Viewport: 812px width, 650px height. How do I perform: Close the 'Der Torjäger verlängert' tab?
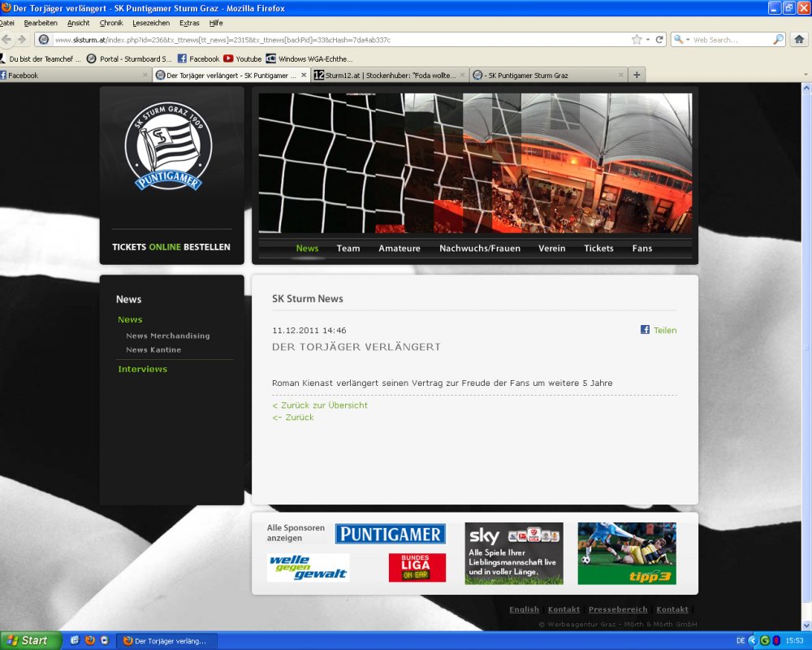pos(304,76)
